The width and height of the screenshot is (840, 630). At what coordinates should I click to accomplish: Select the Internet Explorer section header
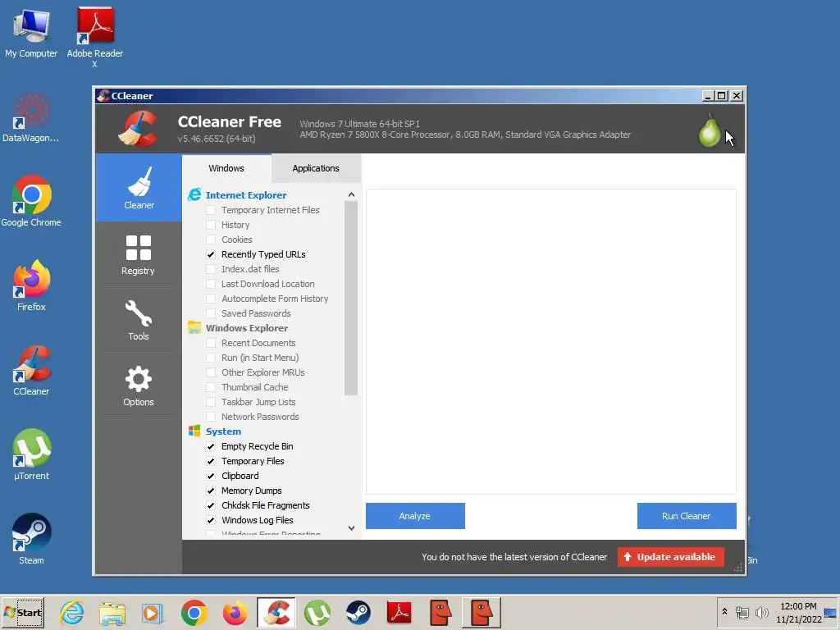click(246, 195)
